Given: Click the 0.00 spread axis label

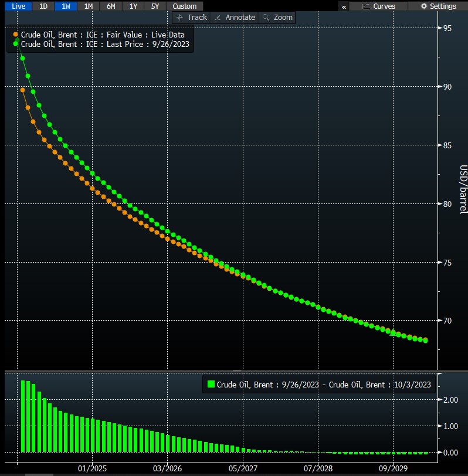Looking at the screenshot, I should [450, 453].
